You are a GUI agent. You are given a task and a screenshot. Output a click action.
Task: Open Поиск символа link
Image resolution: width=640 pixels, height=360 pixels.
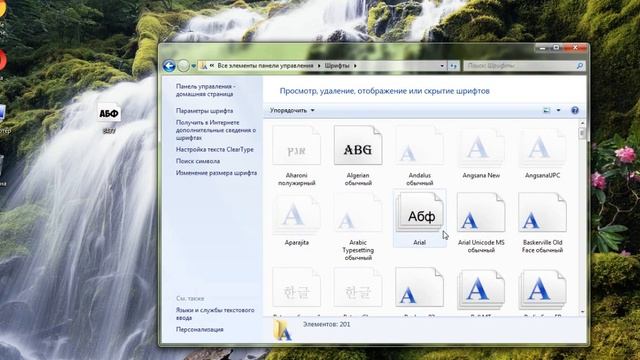(198, 161)
